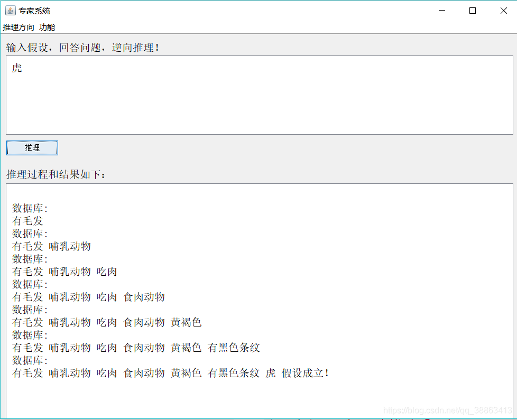The width and height of the screenshot is (517, 420).
Task: Minimize the 专家系统 window
Action: 442,11
